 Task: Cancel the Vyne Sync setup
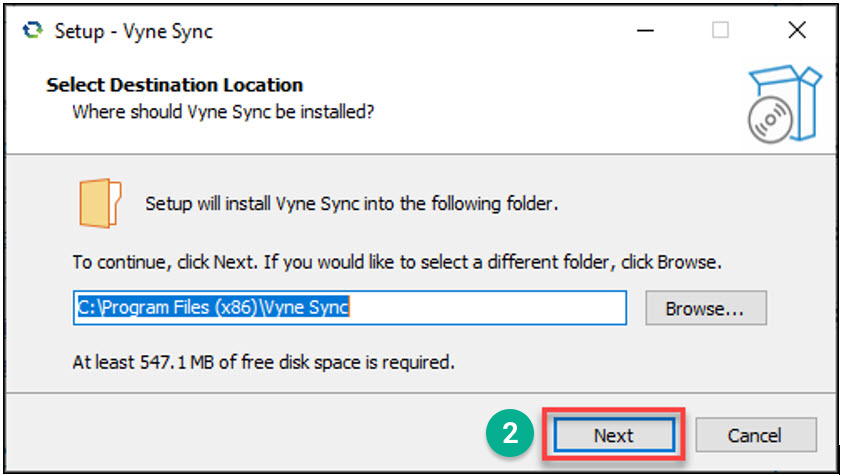pos(756,435)
